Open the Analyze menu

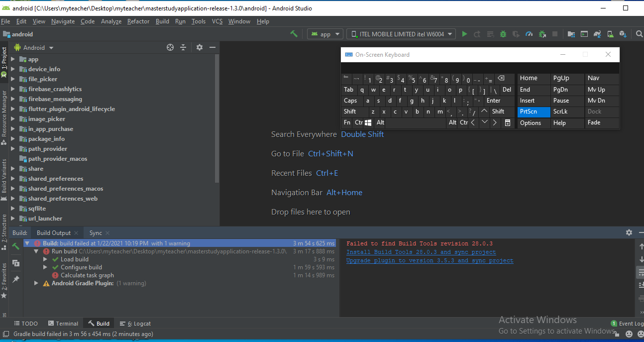(x=111, y=21)
